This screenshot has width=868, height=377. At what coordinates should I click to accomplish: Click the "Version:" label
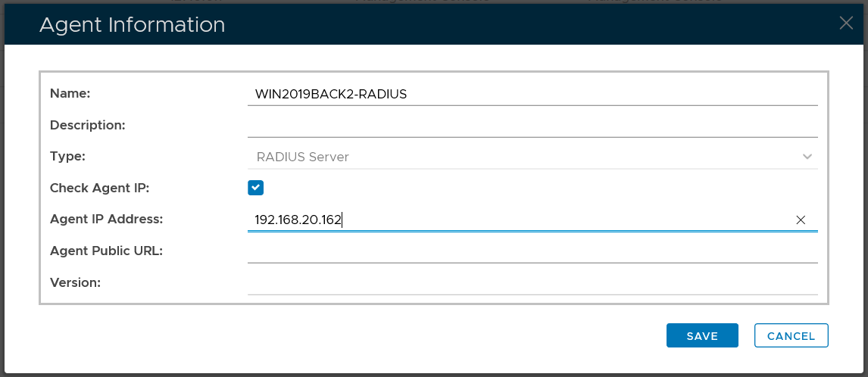pyautogui.click(x=75, y=282)
